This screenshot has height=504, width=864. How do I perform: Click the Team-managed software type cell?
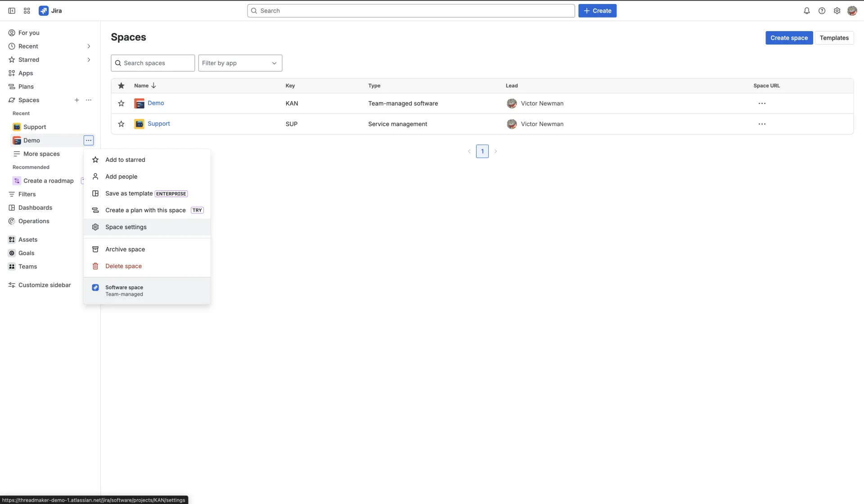403,103
